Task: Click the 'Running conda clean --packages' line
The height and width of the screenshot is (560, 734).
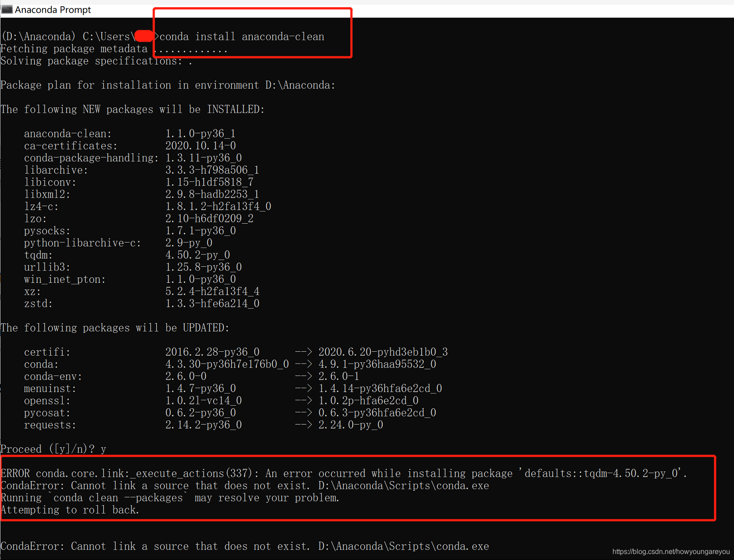Action: [170, 498]
